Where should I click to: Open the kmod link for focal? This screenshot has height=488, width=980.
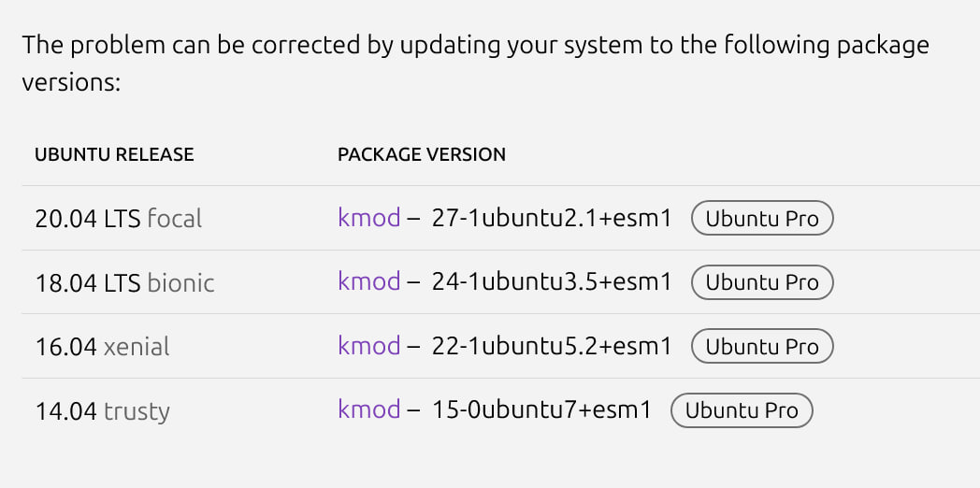click(368, 218)
